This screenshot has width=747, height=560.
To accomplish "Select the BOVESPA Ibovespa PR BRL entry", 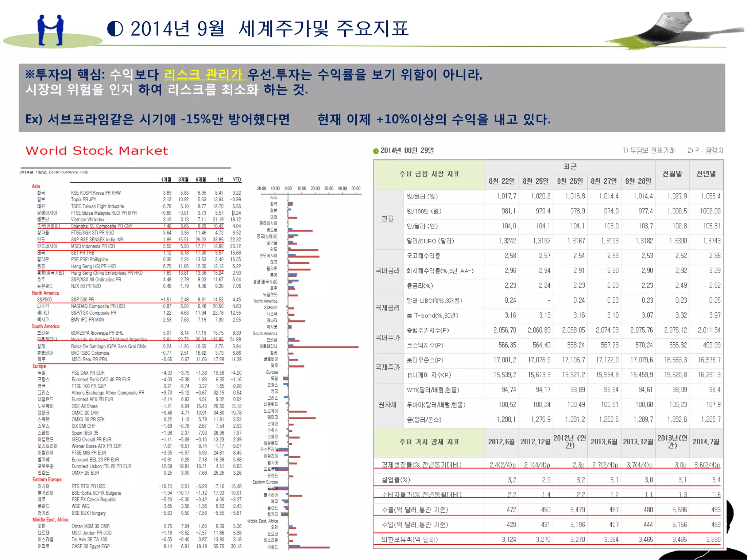I will pos(97,333).
